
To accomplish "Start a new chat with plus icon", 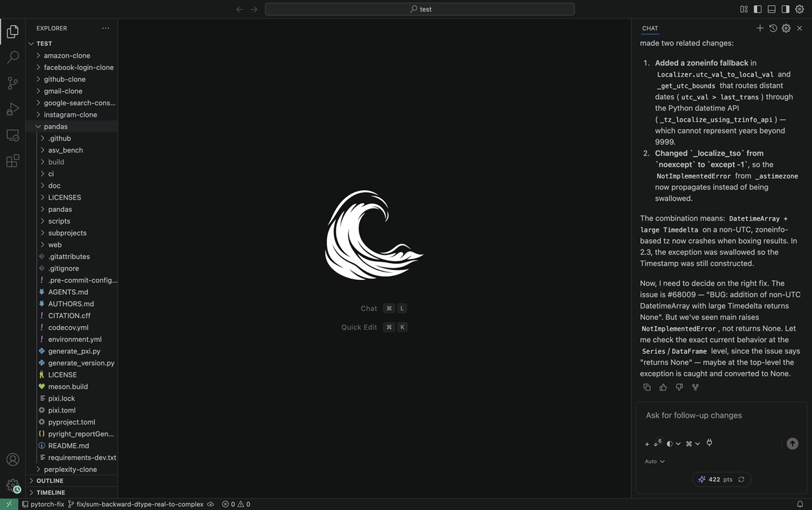I will pyautogui.click(x=760, y=28).
